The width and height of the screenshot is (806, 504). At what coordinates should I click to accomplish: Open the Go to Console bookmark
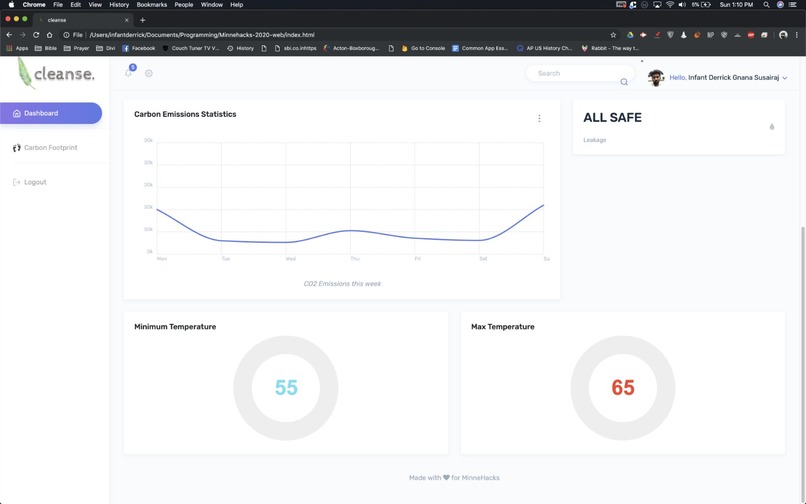423,48
